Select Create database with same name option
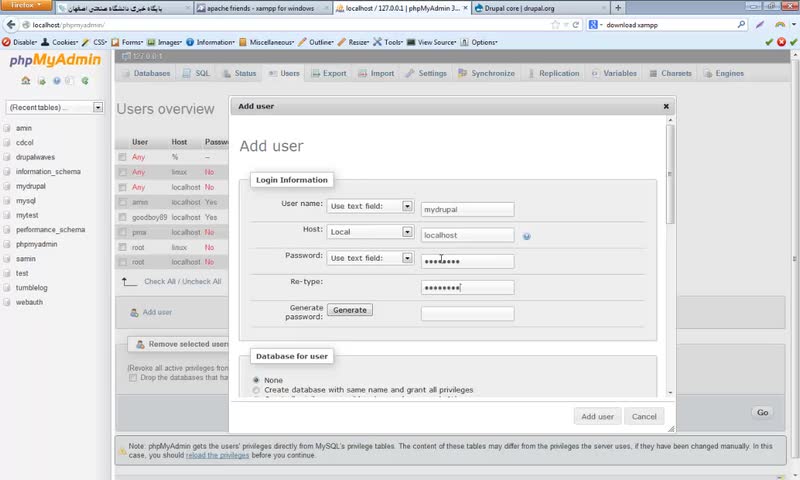This screenshot has height=480, width=800. pos(256,390)
